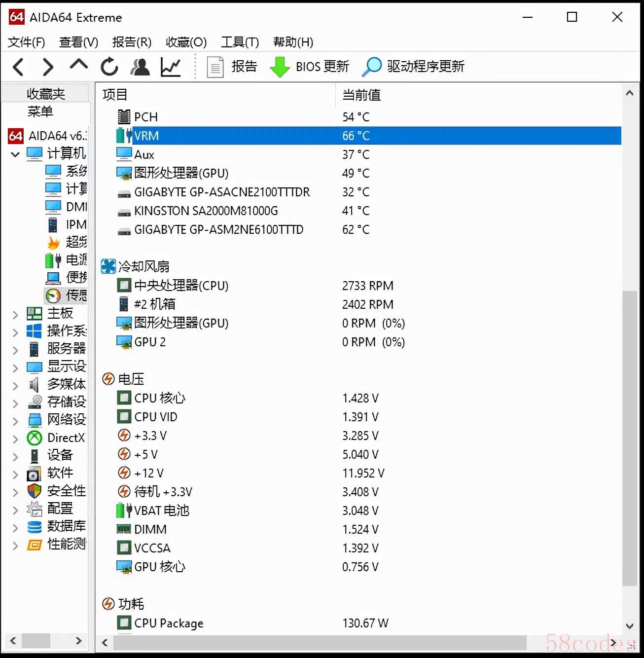Click the 电压 section lightning icon

point(108,379)
